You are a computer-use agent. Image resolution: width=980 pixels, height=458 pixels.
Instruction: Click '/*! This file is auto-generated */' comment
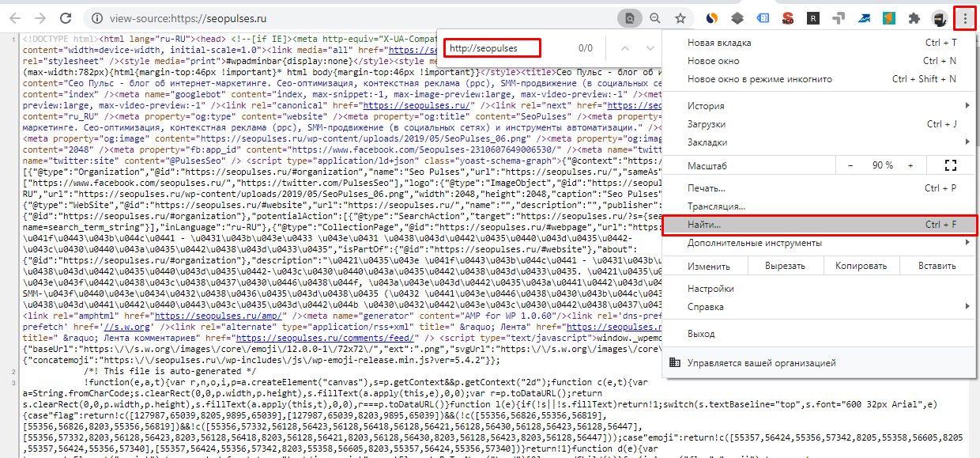(168, 371)
